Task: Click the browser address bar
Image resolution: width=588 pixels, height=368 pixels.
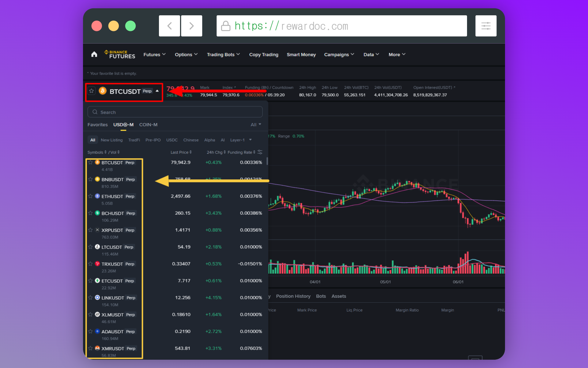Action: click(x=341, y=26)
